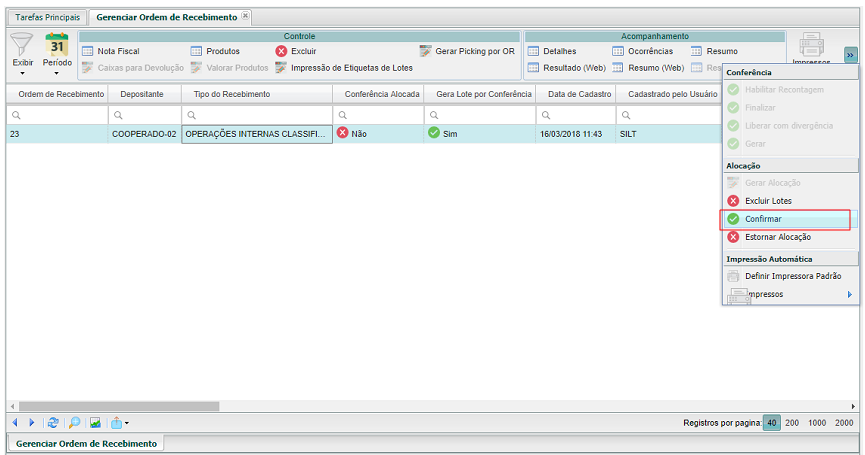Go to previous page with left arrow
865x455 pixels.
(15, 422)
